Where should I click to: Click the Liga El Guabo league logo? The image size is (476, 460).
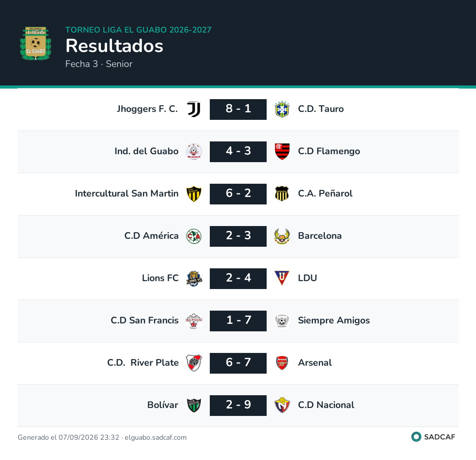pos(36,43)
